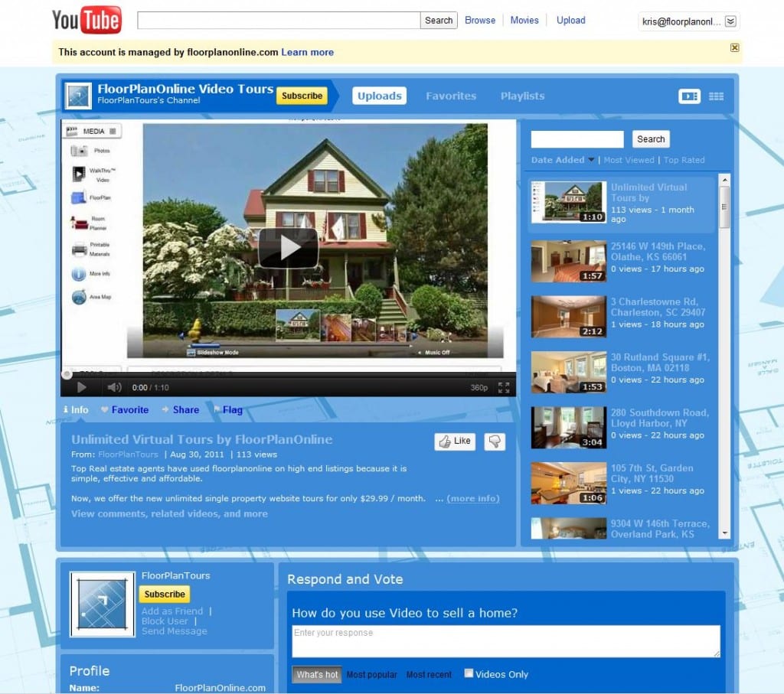Sort uploads by Most Viewed
Image resolution: width=784 pixels, height=694 pixels.
click(629, 160)
